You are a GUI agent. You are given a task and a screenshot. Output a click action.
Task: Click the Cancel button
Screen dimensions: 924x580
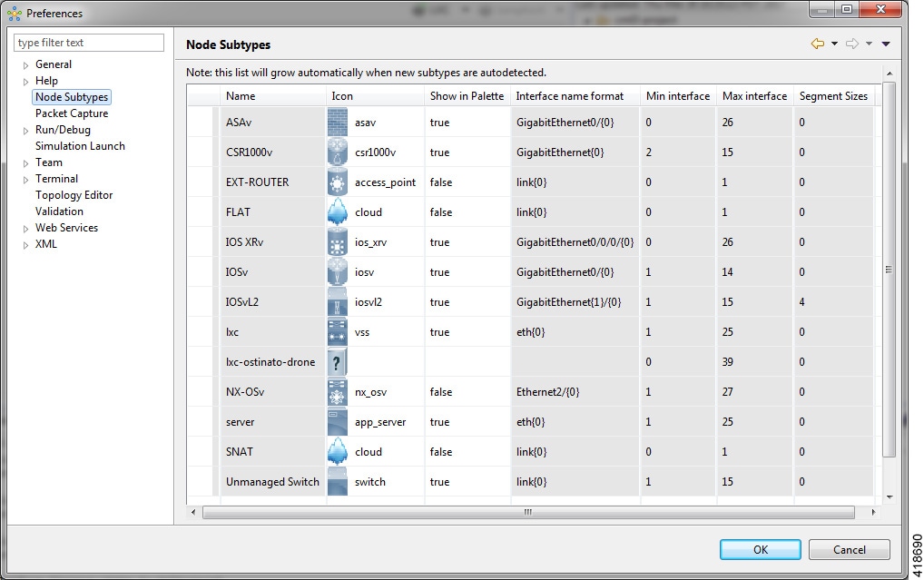849,549
